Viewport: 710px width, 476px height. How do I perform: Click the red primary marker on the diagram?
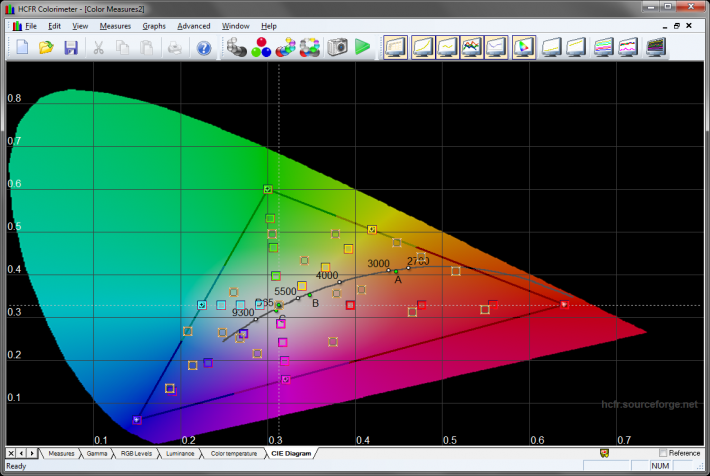coord(564,305)
